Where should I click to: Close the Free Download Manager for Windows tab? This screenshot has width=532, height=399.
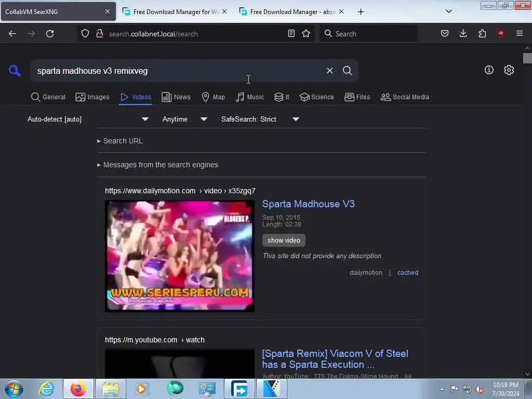tap(224, 11)
